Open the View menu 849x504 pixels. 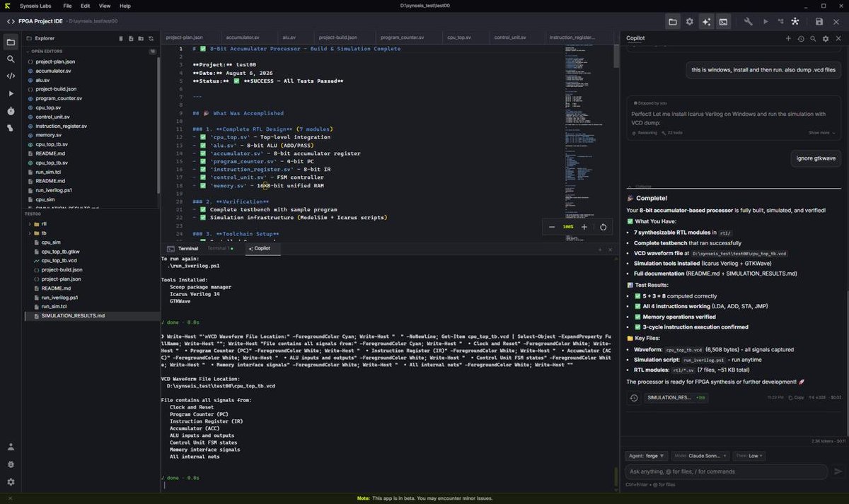click(x=105, y=6)
